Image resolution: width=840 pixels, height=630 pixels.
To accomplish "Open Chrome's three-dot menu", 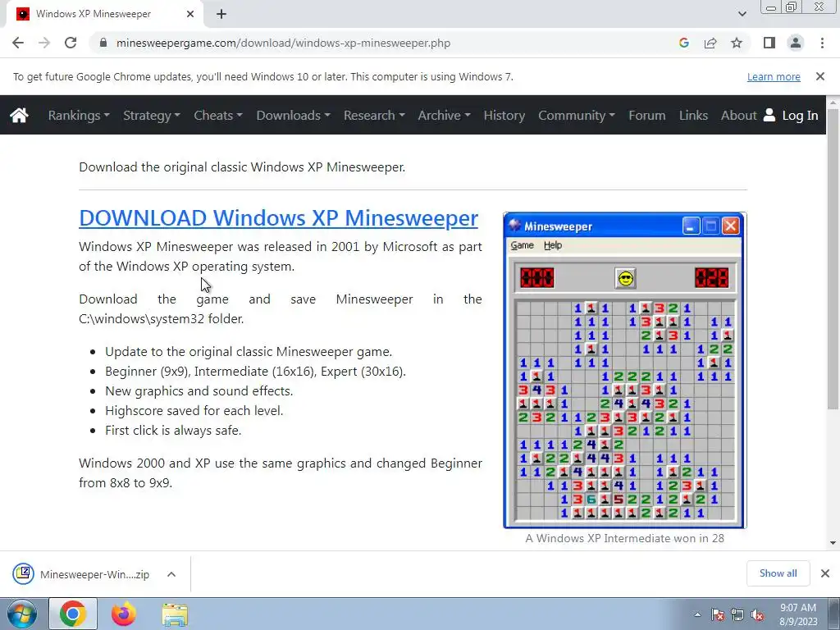I will click(x=822, y=43).
